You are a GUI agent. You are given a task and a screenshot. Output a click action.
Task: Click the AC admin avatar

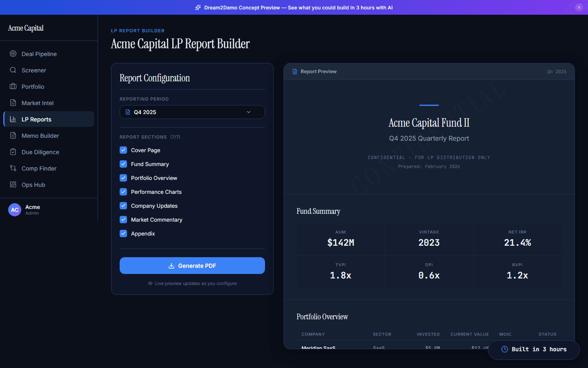[15, 210]
